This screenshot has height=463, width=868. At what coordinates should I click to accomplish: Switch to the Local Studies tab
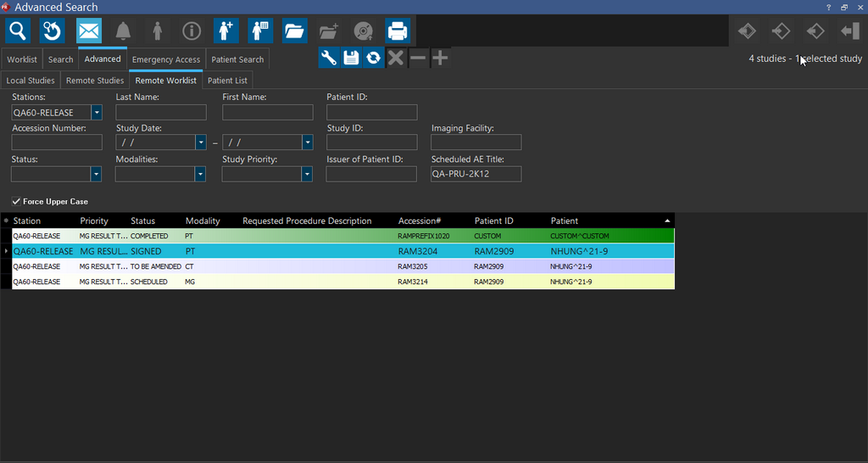coord(31,81)
